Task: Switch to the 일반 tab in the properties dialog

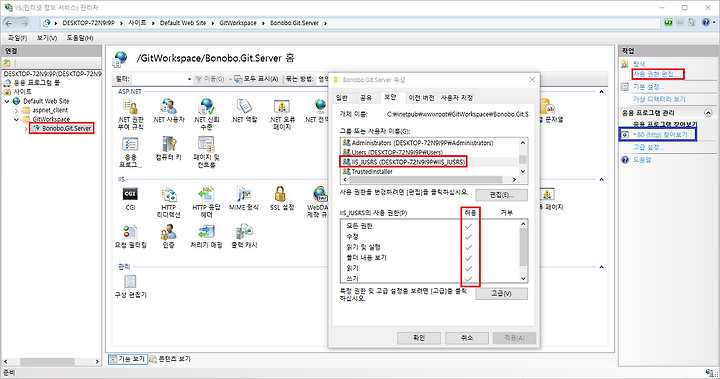Action: coord(342,98)
